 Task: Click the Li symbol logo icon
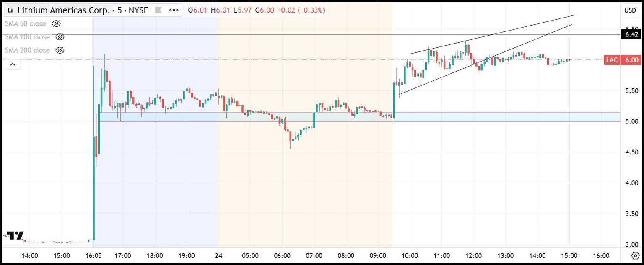[10, 10]
